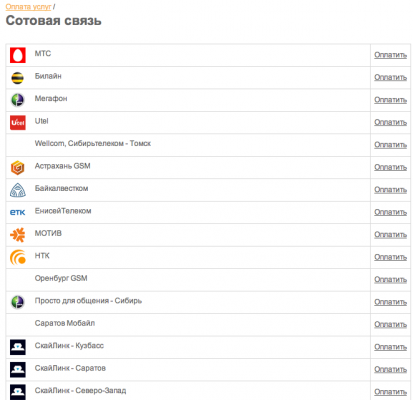Select the Просто для общения - Сибирь name

point(88,301)
